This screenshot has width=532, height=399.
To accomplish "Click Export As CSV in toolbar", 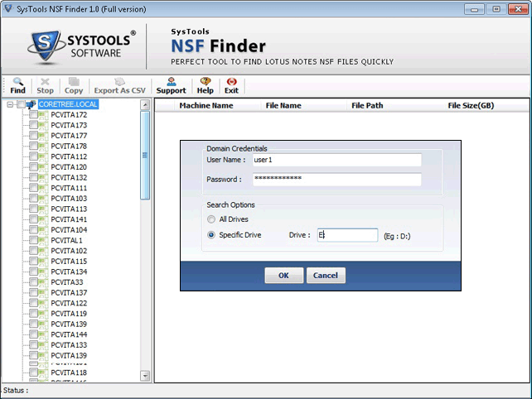I will click(120, 86).
